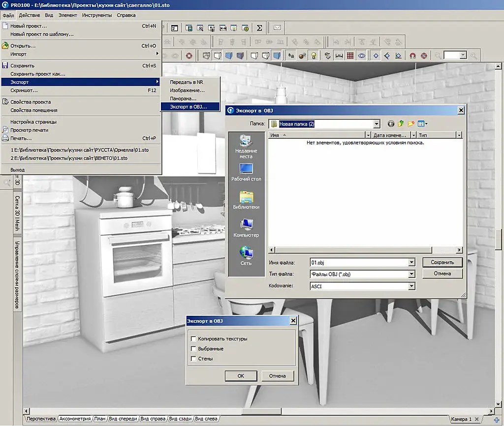Click the viewport horizontal scrollbar thumb
Viewport: 504px width, 426px height.
pyautogui.click(x=261, y=411)
